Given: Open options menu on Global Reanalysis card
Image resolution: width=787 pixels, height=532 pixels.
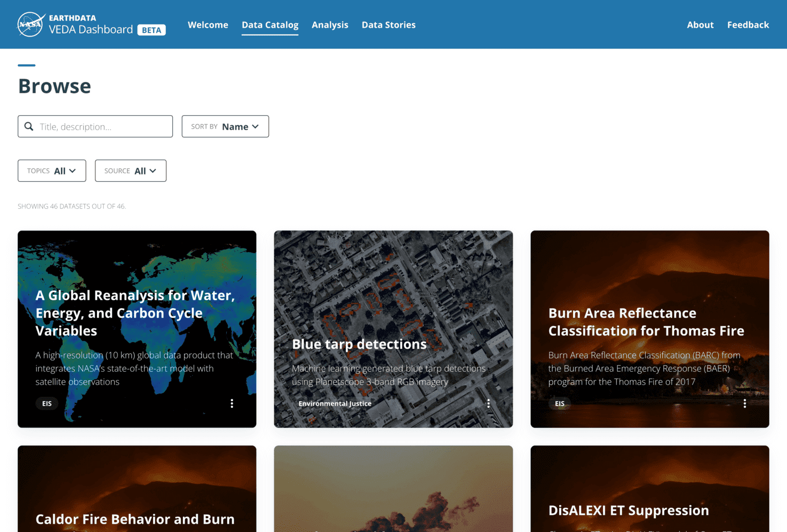Looking at the screenshot, I should coord(232,403).
